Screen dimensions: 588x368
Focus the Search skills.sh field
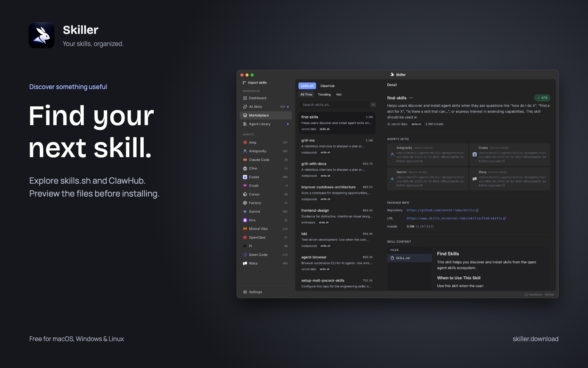tap(337, 105)
